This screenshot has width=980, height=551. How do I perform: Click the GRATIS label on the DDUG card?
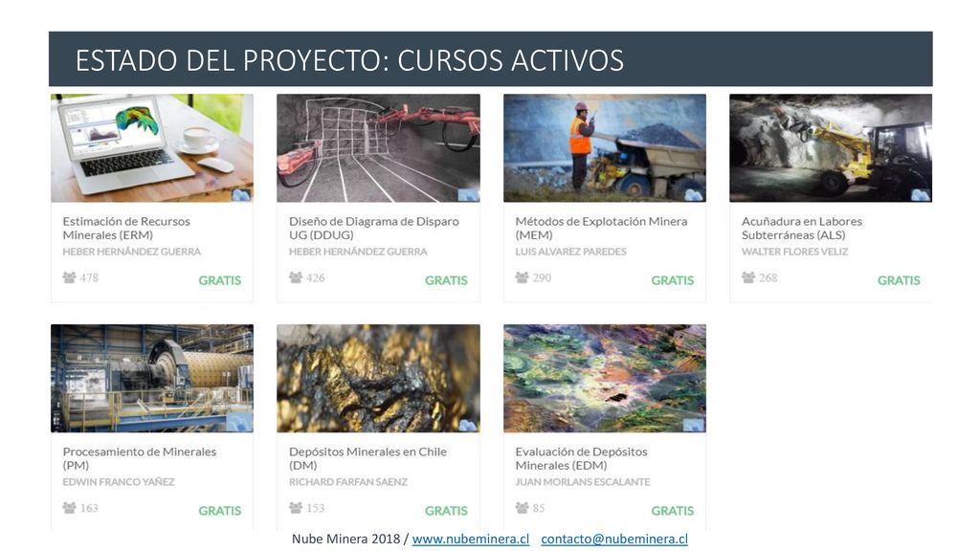pos(446,280)
